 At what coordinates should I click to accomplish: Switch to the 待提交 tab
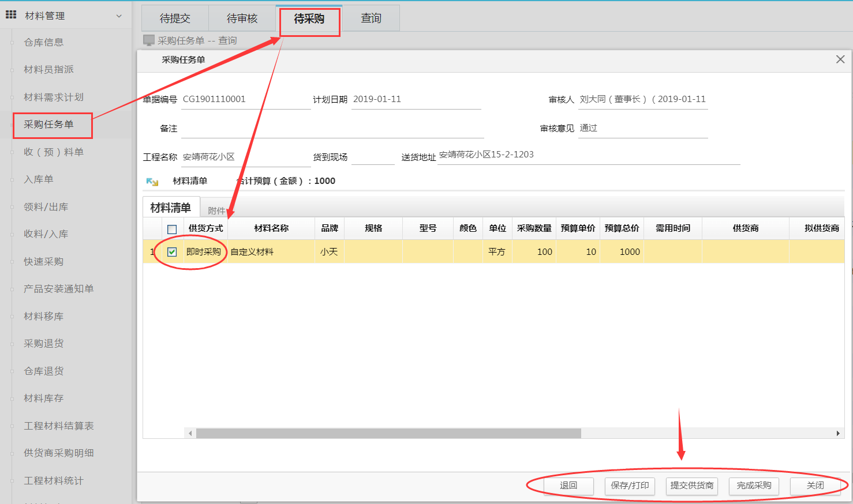175,18
